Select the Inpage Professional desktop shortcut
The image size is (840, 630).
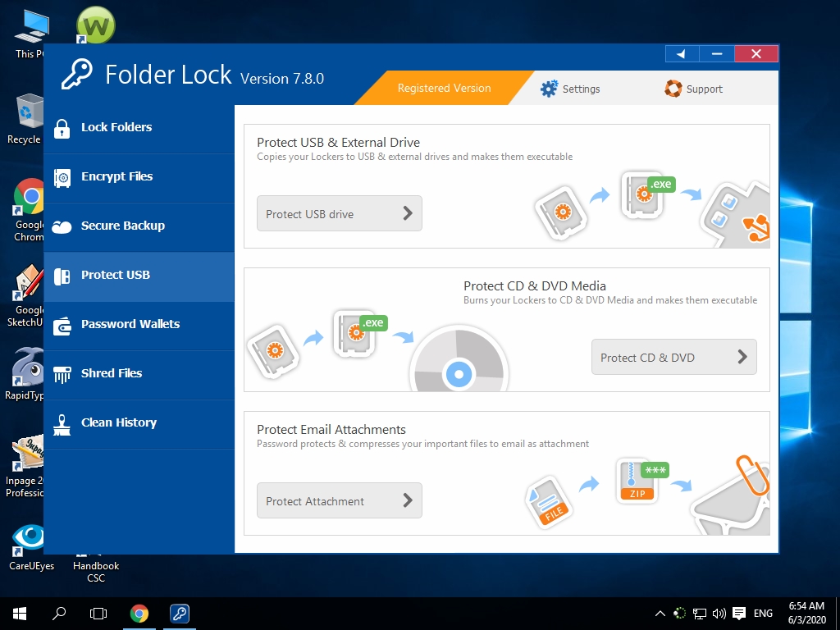[x=25, y=467]
